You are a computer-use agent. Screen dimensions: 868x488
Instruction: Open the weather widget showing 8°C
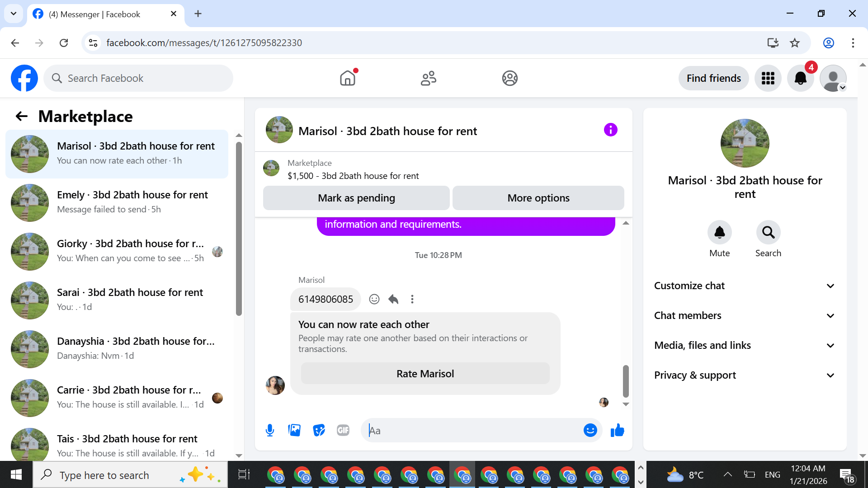[x=685, y=474]
